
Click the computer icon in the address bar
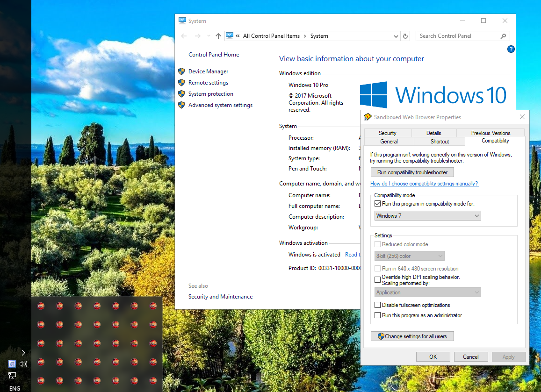(230, 36)
